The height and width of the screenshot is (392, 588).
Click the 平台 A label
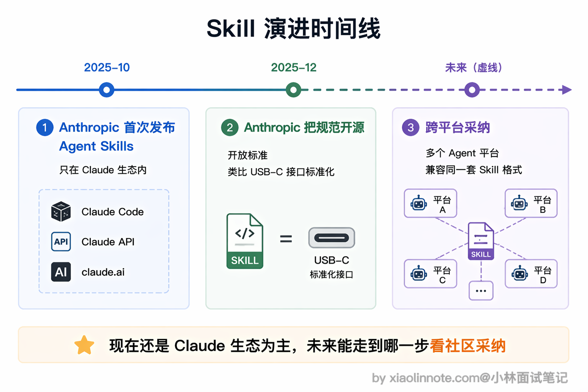(442, 205)
